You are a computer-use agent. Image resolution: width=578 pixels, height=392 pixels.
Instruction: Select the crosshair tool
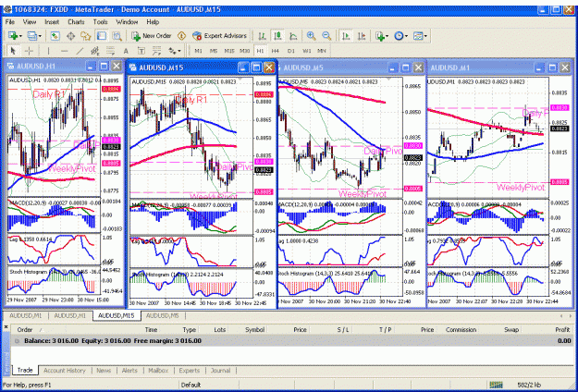[x=29, y=51]
